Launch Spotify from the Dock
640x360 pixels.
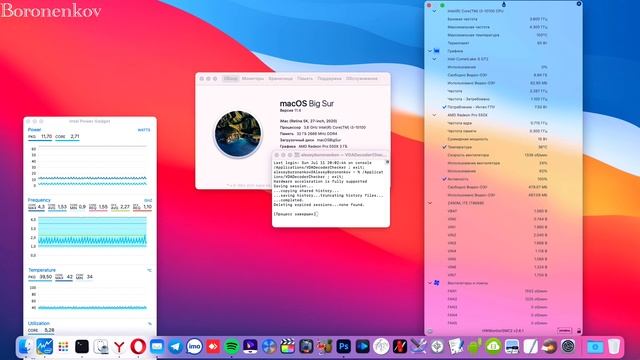pyautogui.click(x=232, y=347)
